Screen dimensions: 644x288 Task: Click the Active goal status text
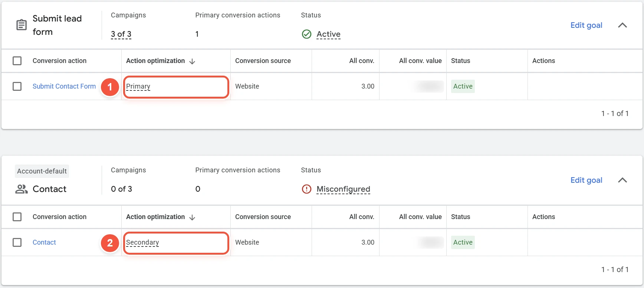click(328, 34)
